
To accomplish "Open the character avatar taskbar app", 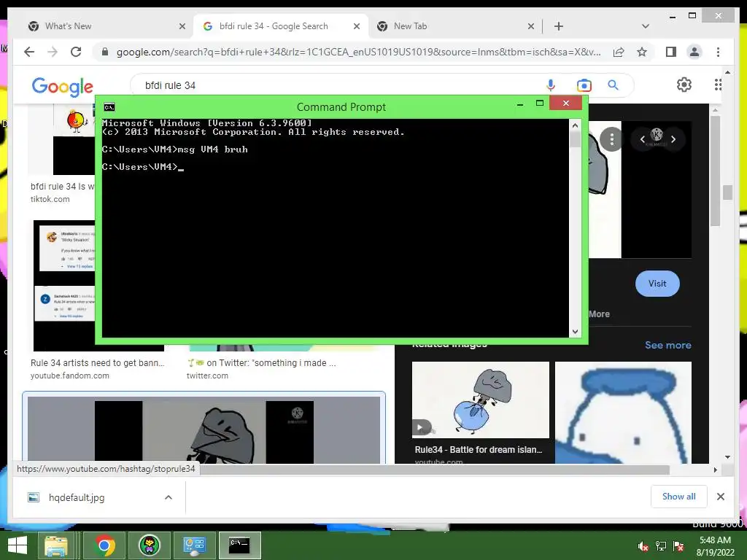I will click(149, 545).
